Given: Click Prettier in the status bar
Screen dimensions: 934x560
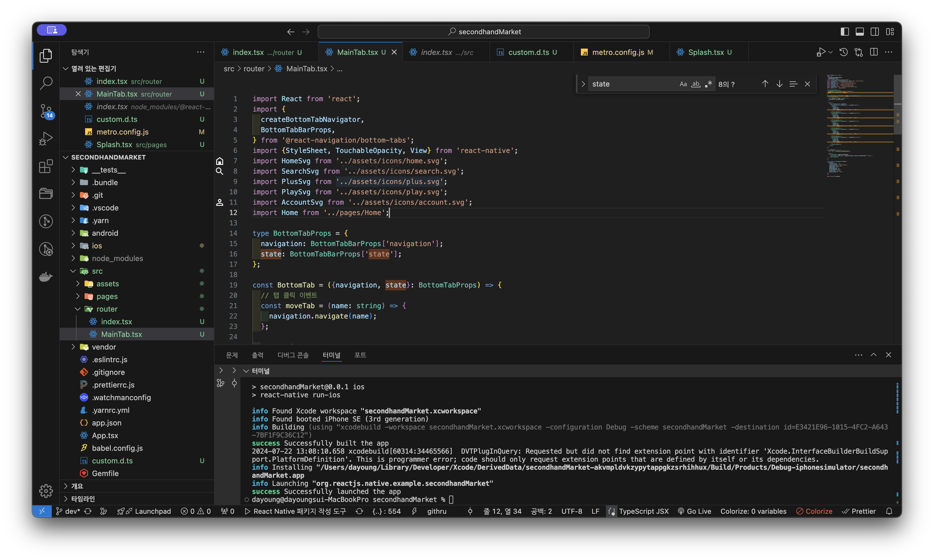Looking at the screenshot, I should [859, 511].
